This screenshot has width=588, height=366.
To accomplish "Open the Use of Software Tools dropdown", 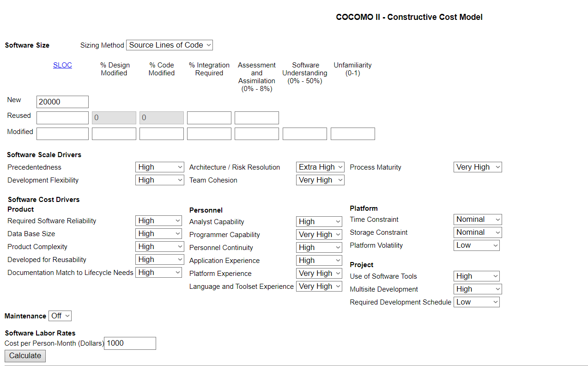I will 477,276.
